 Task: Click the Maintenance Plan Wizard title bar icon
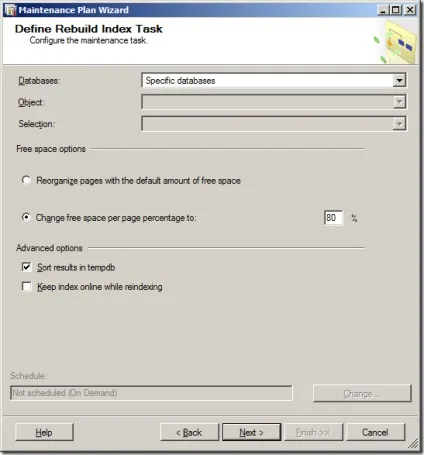point(11,10)
